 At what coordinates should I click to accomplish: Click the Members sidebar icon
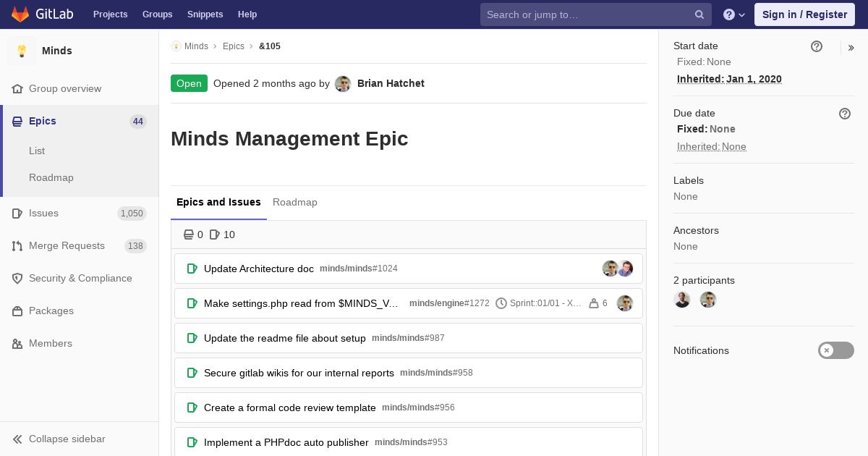point(17,344)
